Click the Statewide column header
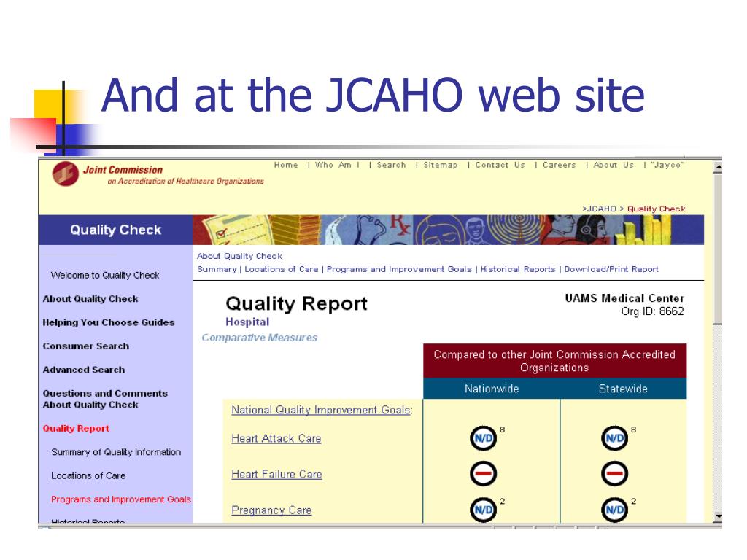Screen dimensions: 747x560 click(623, 389)
